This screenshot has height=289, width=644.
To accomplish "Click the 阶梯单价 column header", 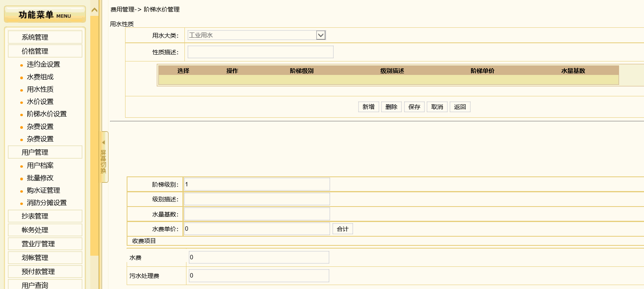I will pos(482,71).
